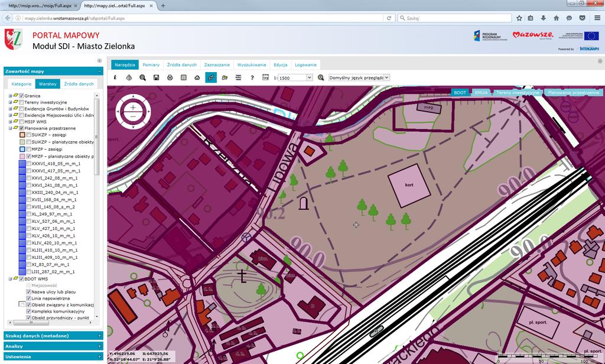Enable the XXXVI_418_05_m_m_1 layer checkbox
The width and height of the screenshot is (605, 364).
tap(28, 164)
